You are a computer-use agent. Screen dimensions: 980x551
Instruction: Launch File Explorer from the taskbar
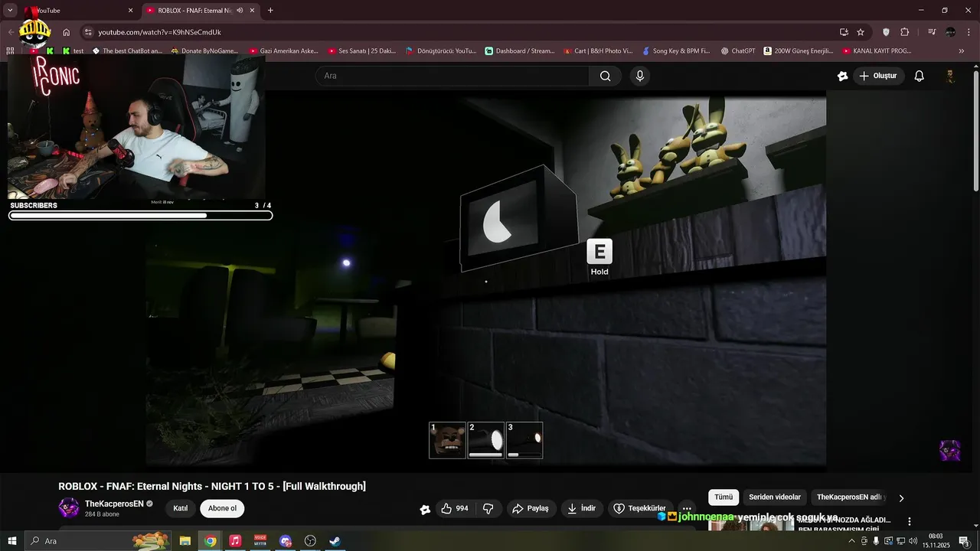[x=185, y=541]
